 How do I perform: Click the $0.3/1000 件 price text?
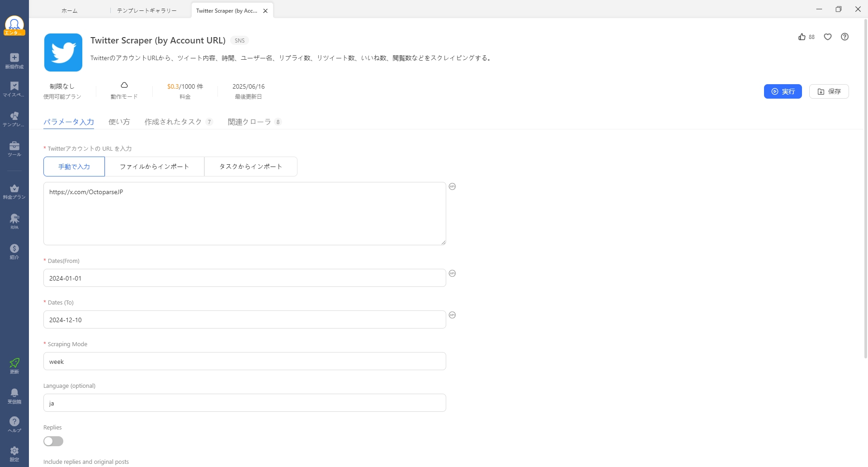pyautogui.click(x=185, y=86)
